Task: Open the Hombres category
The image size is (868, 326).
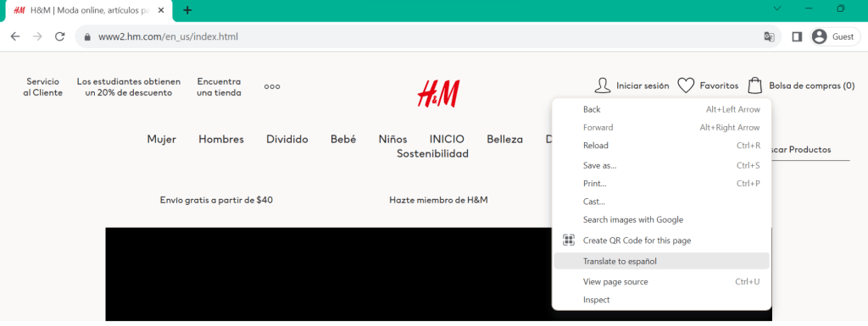Action: click(x=221, y=139)
